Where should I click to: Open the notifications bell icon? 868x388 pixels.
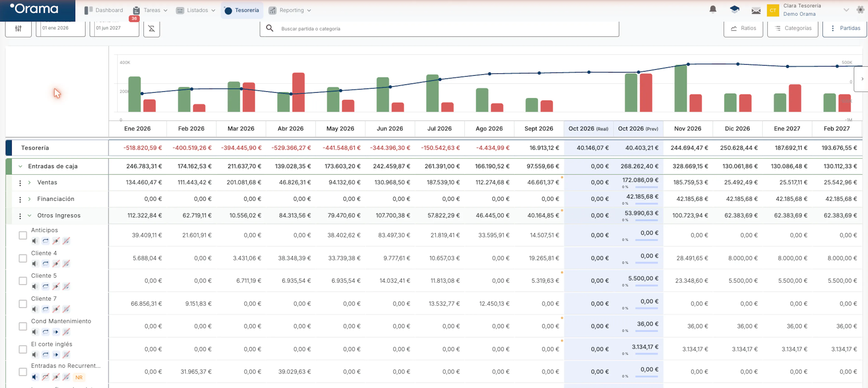pos(713,9)
